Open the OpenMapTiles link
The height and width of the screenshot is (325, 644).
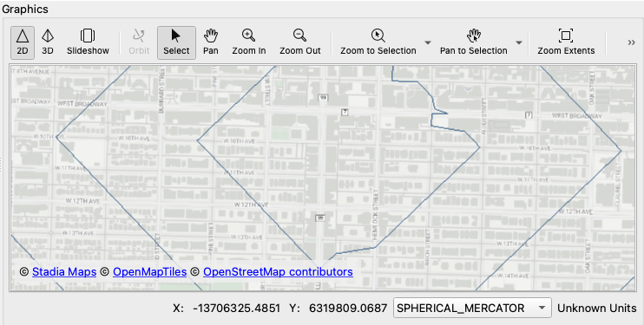(x=150, y=271)
